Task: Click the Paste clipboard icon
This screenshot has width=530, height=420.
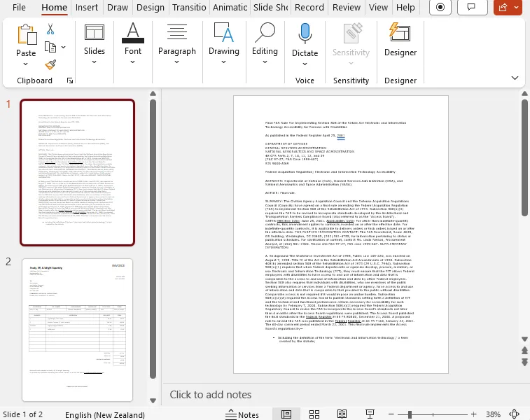Action: click(27, 34)
